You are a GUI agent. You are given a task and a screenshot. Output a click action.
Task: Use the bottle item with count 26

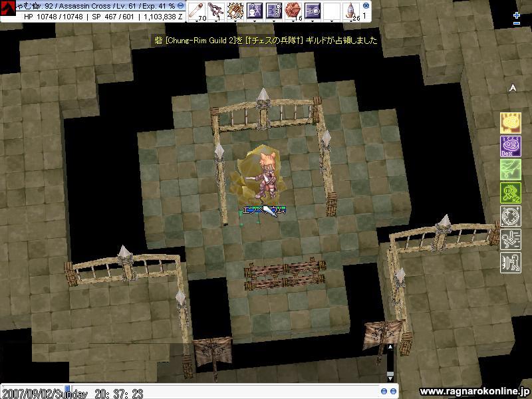pos(351,11)
